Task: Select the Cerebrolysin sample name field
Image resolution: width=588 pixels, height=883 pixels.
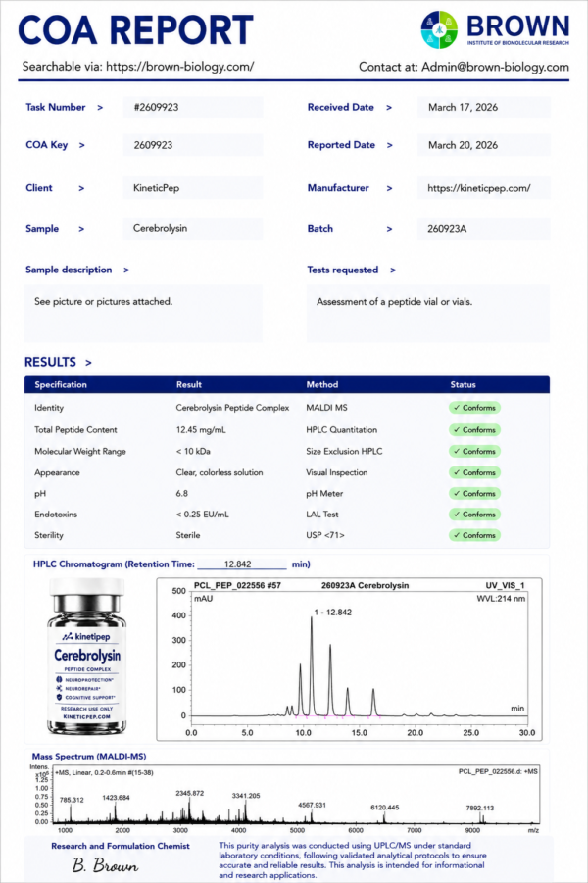Action: (x=193, y=228)
